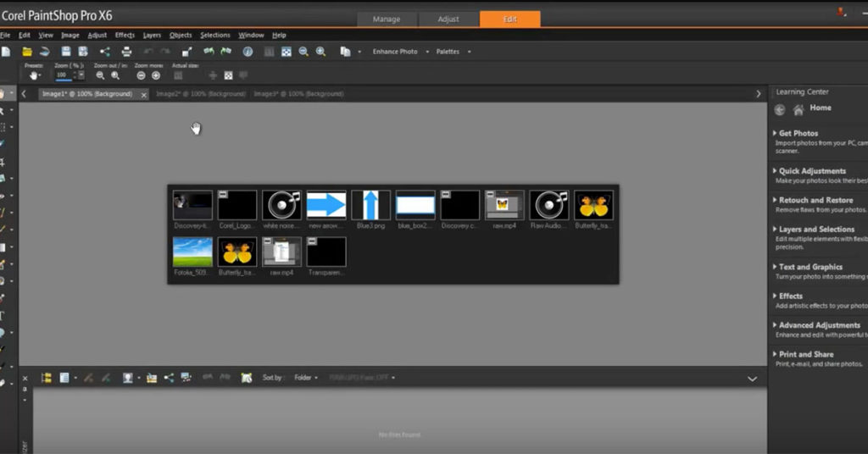This screenshot has height=454, width=868.
Task: Click the Fit to Window icon
Action: coord(287,52)
